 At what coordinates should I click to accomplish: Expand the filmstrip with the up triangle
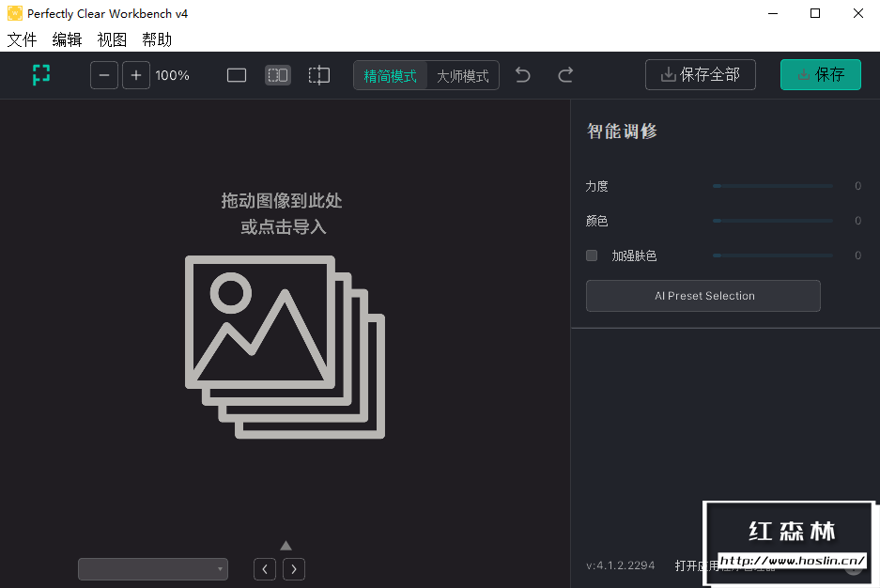point(286,546)
